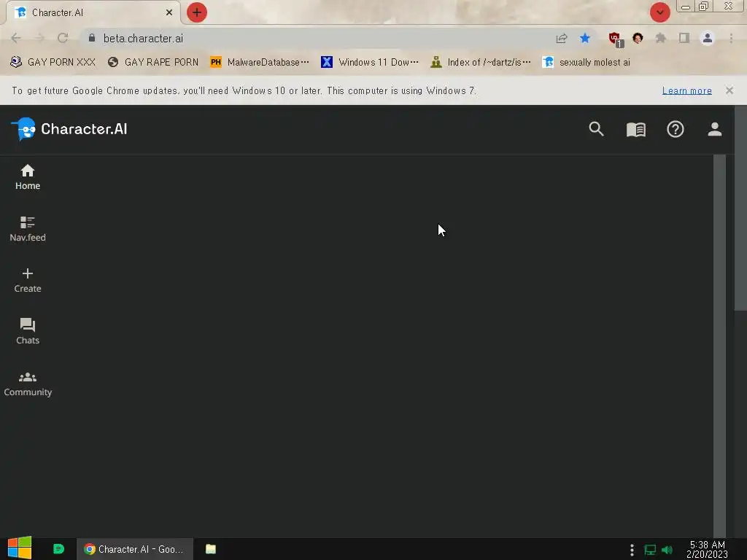747x560 pixels.
Task: Open the book guide icon in header
Action: (635, 130)
